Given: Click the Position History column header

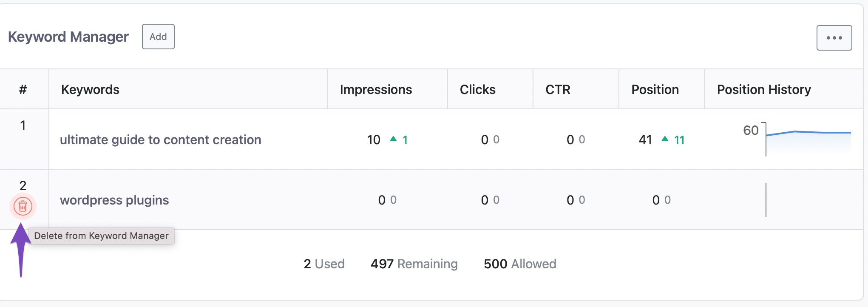Looking at the screenshot, I should tap(764, 90).
